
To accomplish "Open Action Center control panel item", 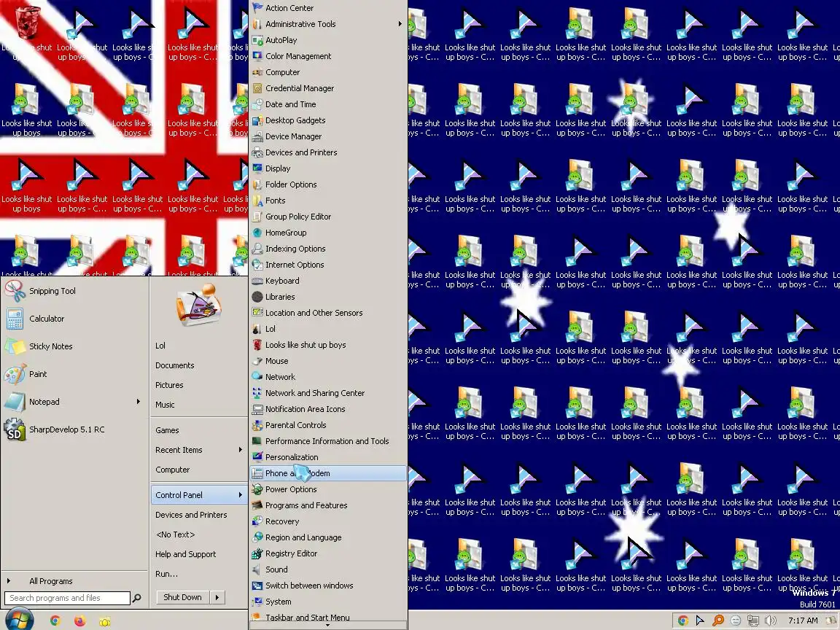I will [328, 8].
